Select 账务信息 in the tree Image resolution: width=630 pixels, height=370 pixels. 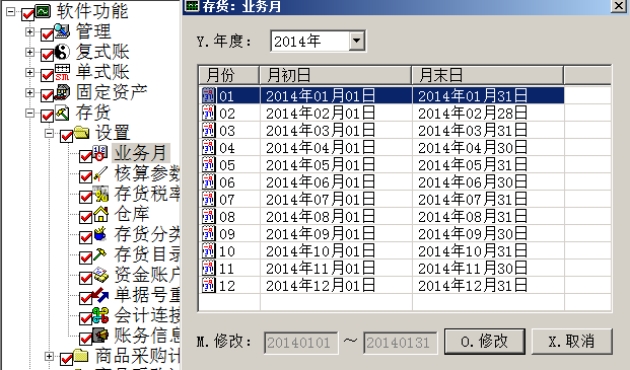pos(146,336)
